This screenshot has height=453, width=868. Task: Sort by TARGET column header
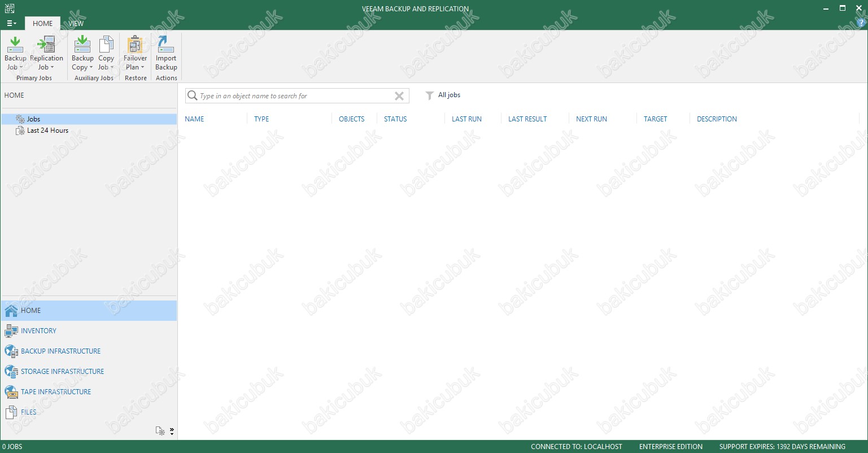(655, 119)
